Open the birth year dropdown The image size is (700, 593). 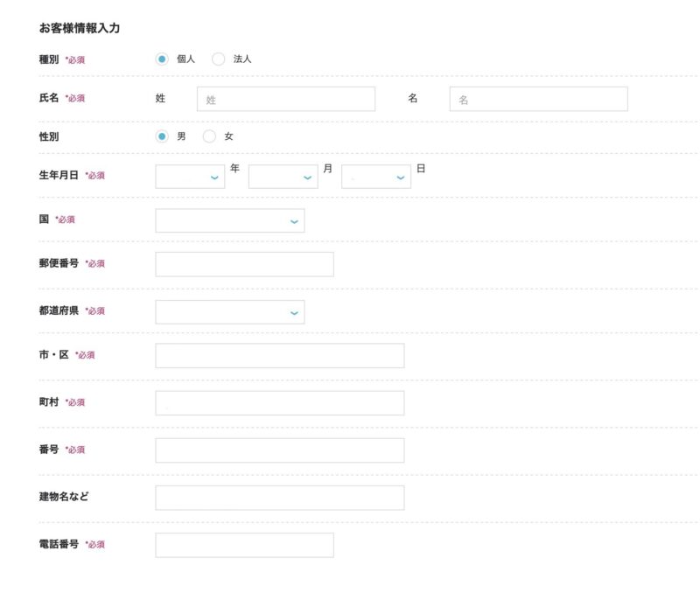coord(190,177)
